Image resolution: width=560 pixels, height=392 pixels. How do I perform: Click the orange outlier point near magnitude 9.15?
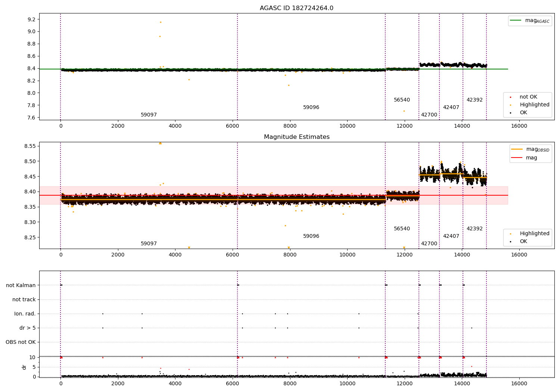161,22
